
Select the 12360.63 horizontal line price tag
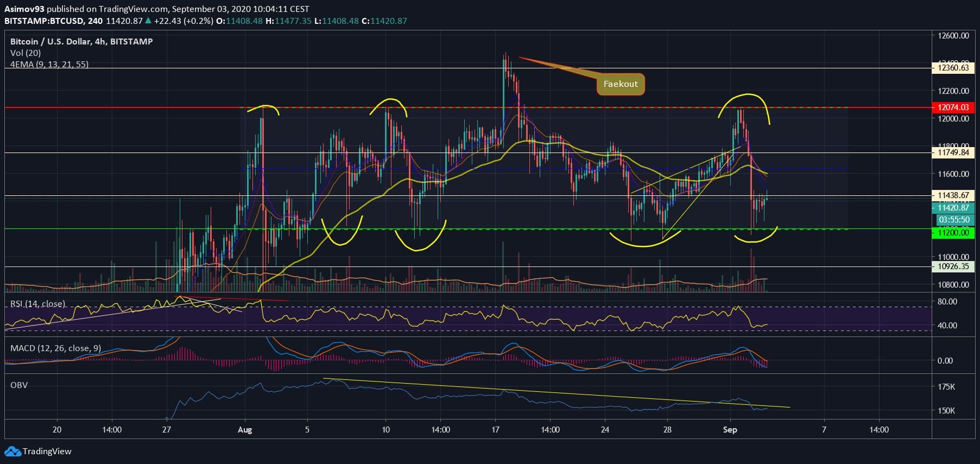pyautogui.click(x=953, y=68)
